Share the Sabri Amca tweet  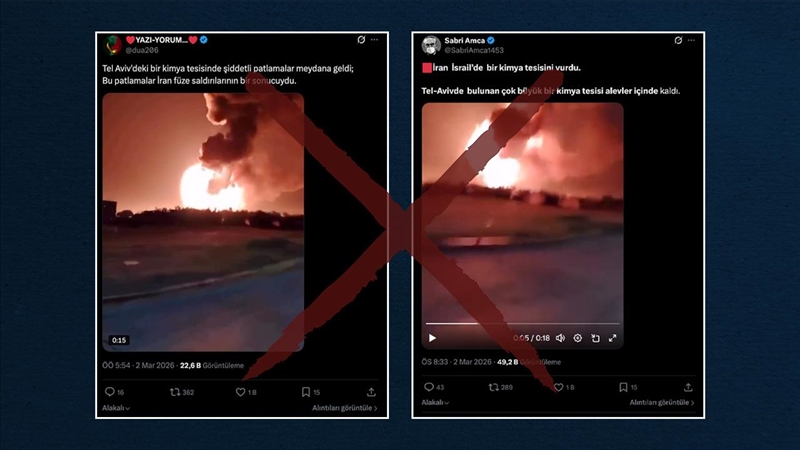[x=688, y=387]
